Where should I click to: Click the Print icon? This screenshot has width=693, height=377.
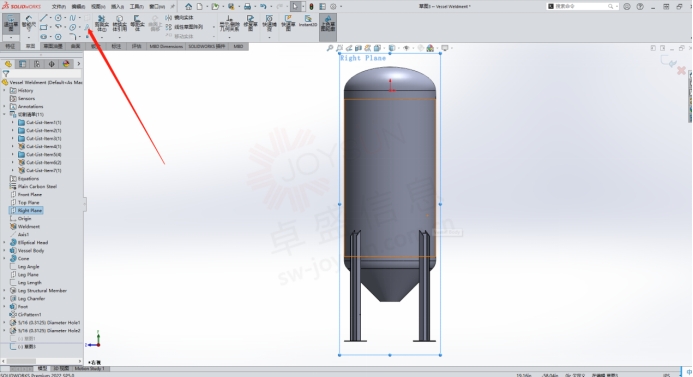[248, 7]
